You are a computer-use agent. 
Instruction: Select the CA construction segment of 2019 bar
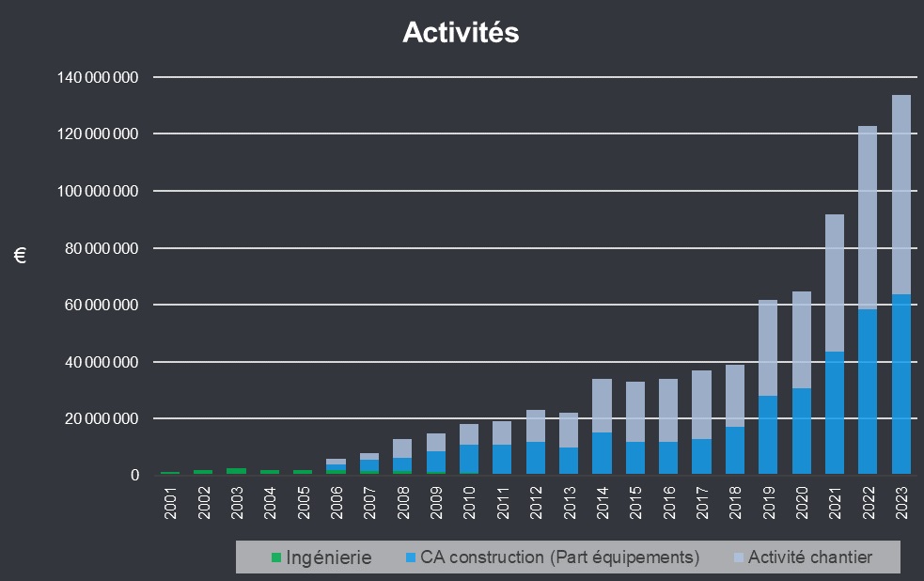[x=768, y=435]
